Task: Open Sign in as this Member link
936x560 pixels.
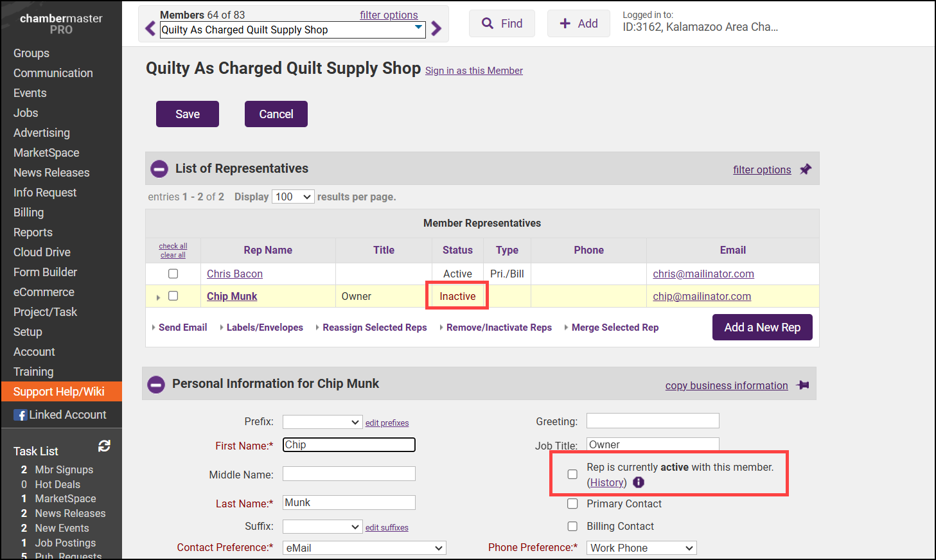Action: [x=474, y=71]
